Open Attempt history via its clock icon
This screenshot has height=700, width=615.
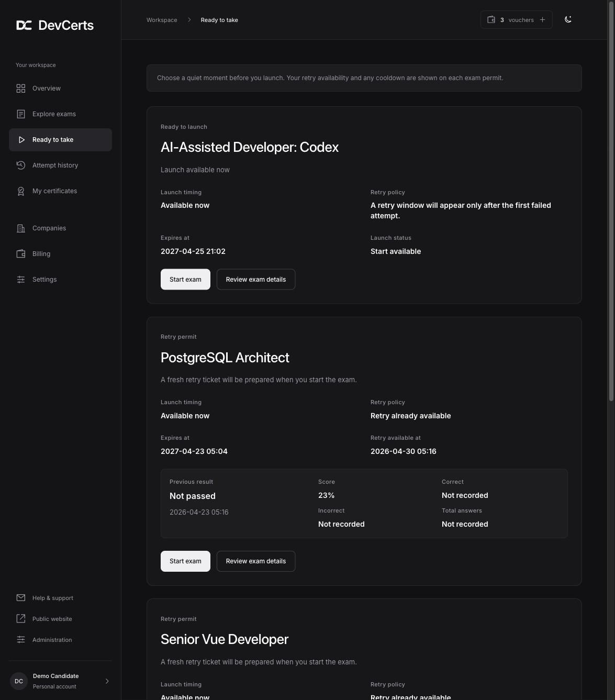(21, 165)
